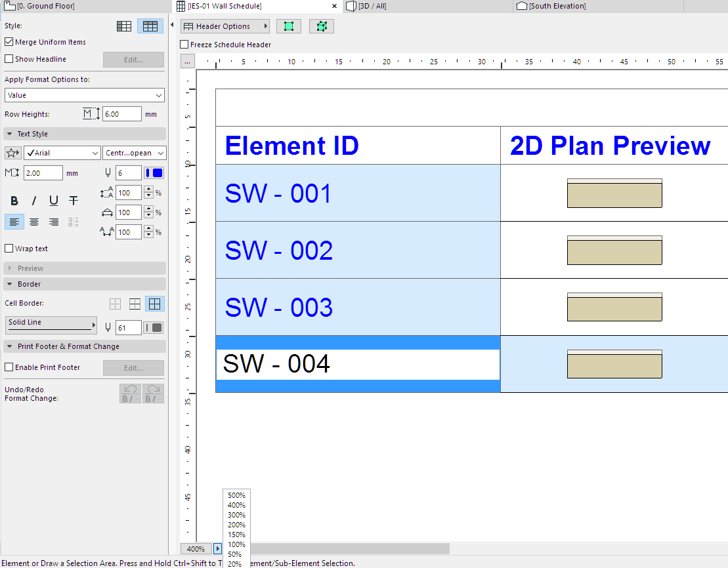Click the row height icon
The width and height of the screenshot is (728, 568).
pyautogui.click(x=91, y=113)
